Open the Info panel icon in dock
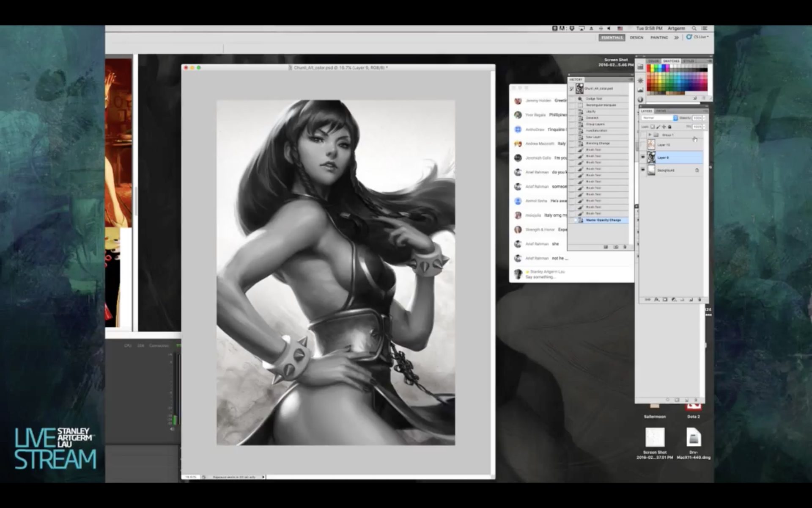The height and width of the screenshot is (508, 812). tap(640, 99)
